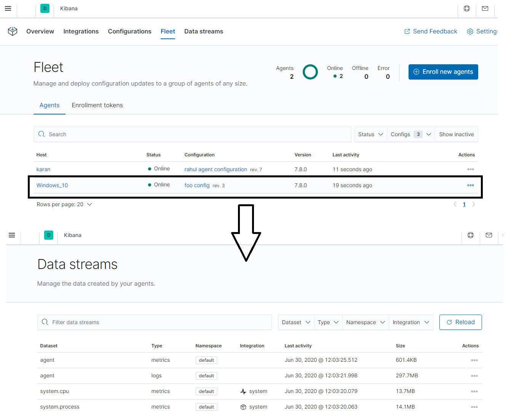The width and height of the screenshot is (530, 420).
Task: Click Enroll new agents button
Action: point(443,72)
